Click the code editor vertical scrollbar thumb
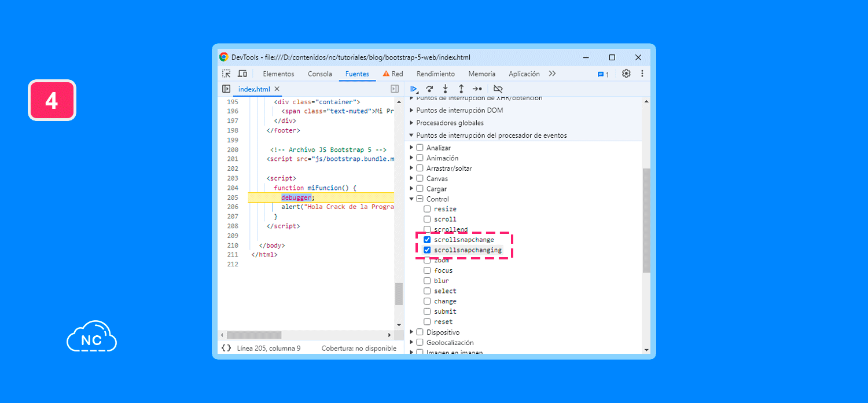Screen dimensions: 868x403 (x=399, y=294)
